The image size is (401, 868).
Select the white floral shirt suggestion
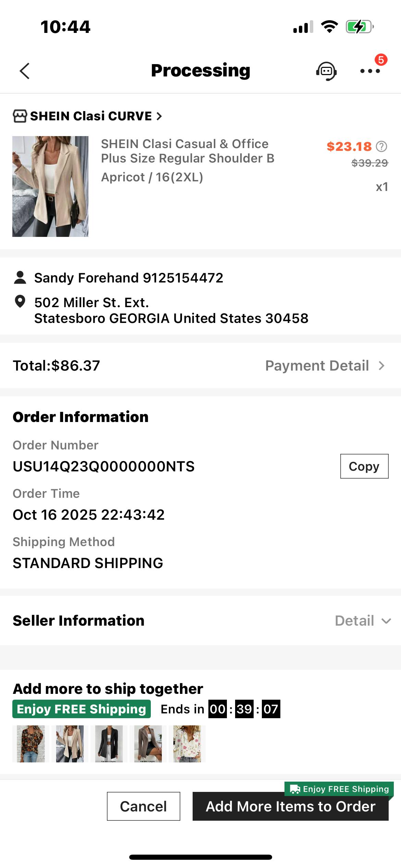pos(187,744)
